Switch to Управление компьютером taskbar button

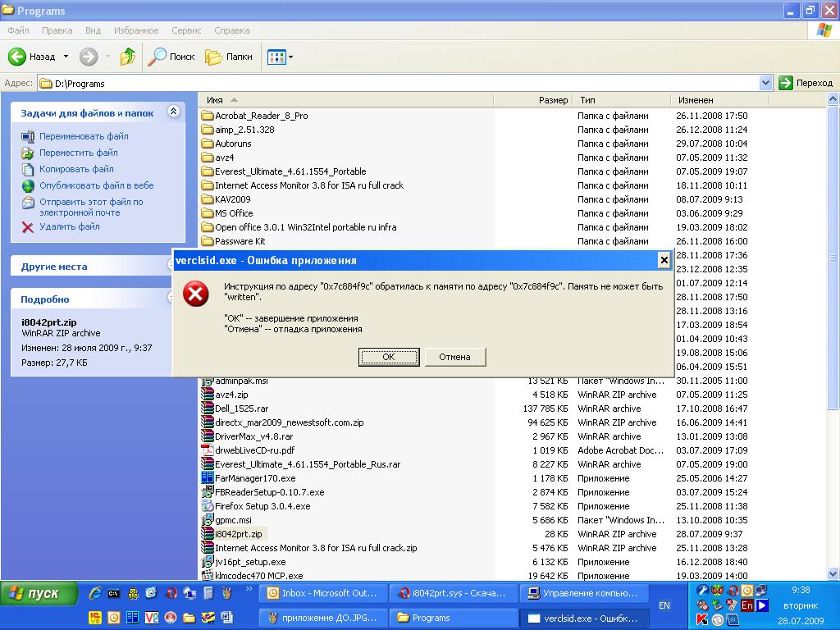click(x=583, y=593)
